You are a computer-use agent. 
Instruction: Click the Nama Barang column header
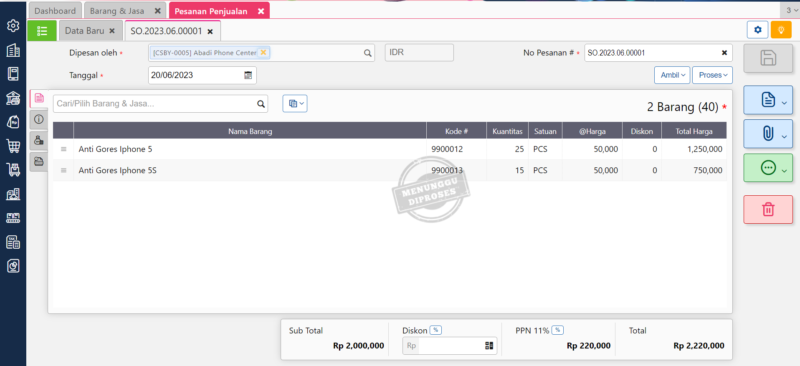[250, 131]
